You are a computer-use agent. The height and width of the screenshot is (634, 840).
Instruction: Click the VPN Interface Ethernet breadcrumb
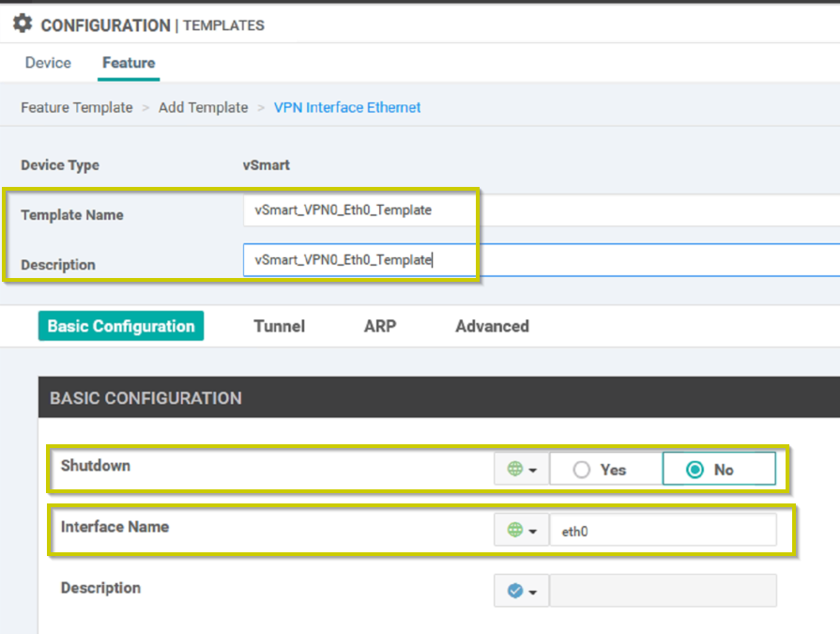pyautogui.click(x=347, y=107)
